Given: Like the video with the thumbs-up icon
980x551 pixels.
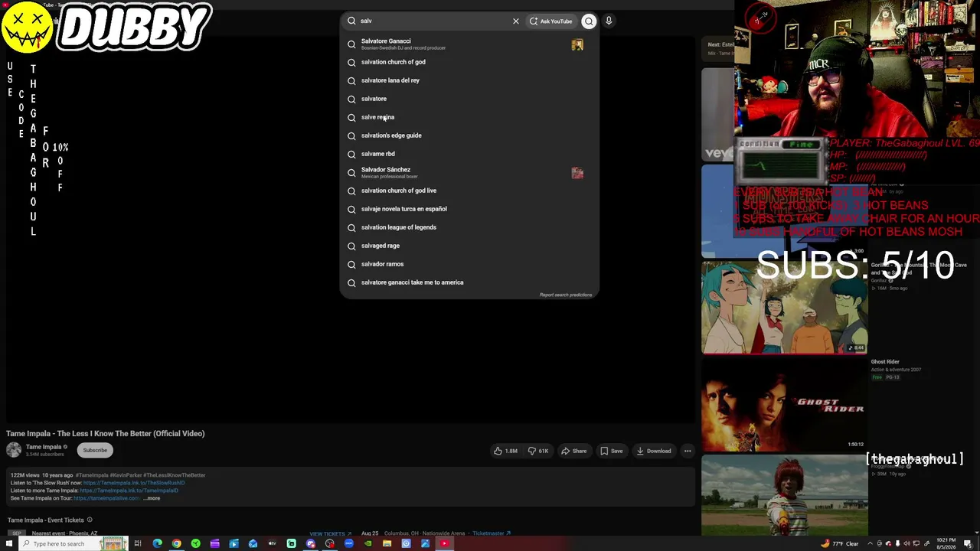Looking at the screenshot, I should (505, 451).
